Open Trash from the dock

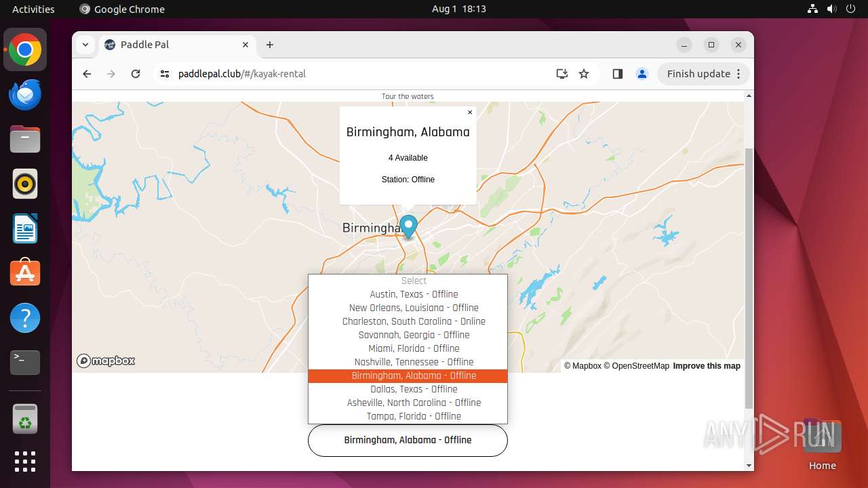tap(25, 419)
